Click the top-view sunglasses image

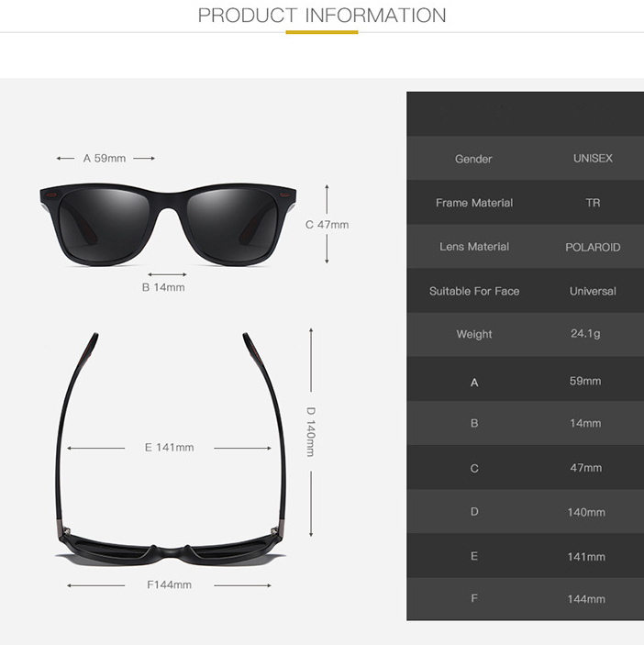171,449
